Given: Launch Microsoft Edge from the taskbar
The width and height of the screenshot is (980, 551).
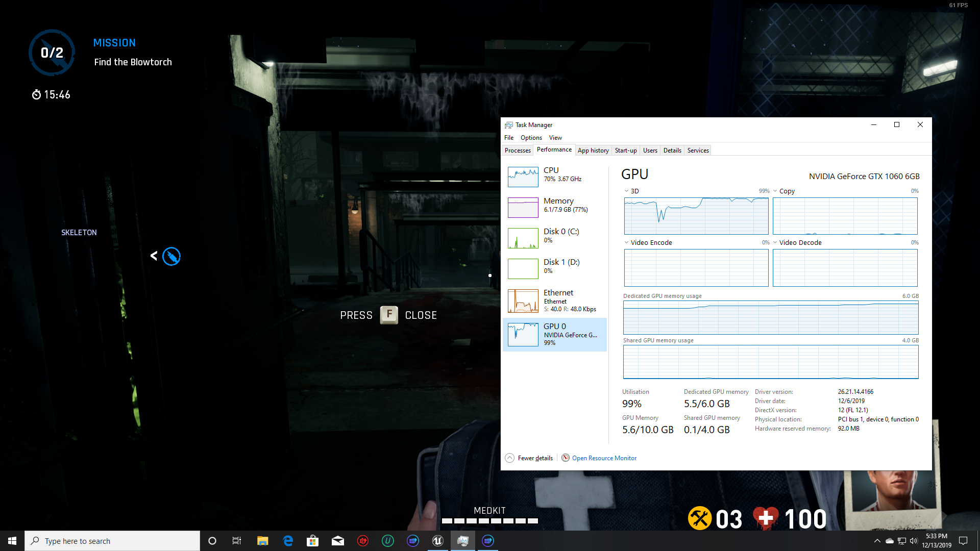Looking at the screenshot, I should click(x=288, y=541).
